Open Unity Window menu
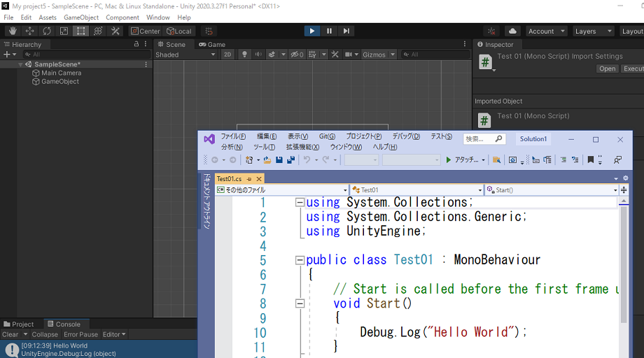The image size is (644, 358). (x=158, y=17)
